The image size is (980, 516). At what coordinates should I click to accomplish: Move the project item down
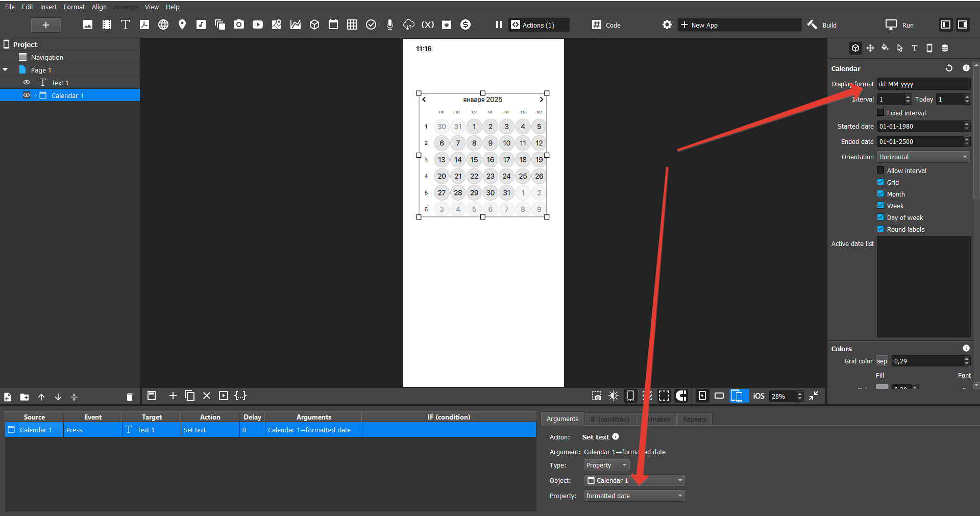(x=58, y=397)
